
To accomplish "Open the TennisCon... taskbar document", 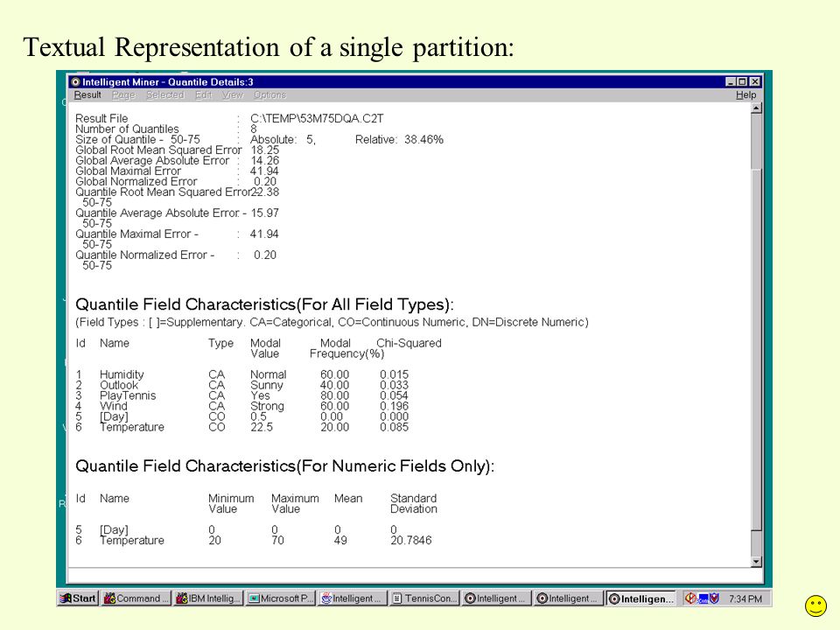I will pyautogui.click(x=425, y=598).
